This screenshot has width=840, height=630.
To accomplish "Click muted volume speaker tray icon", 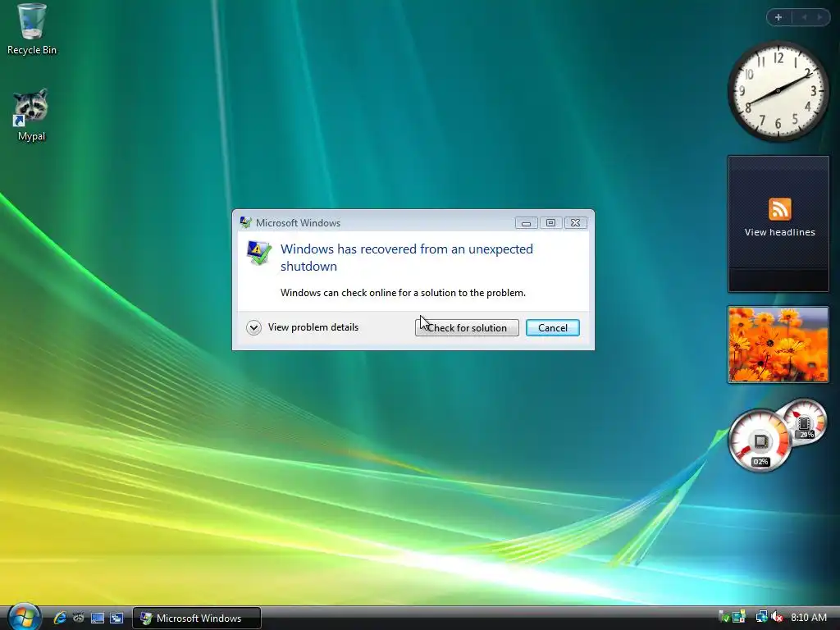I will pyautogui.click(x=777, y=618).
